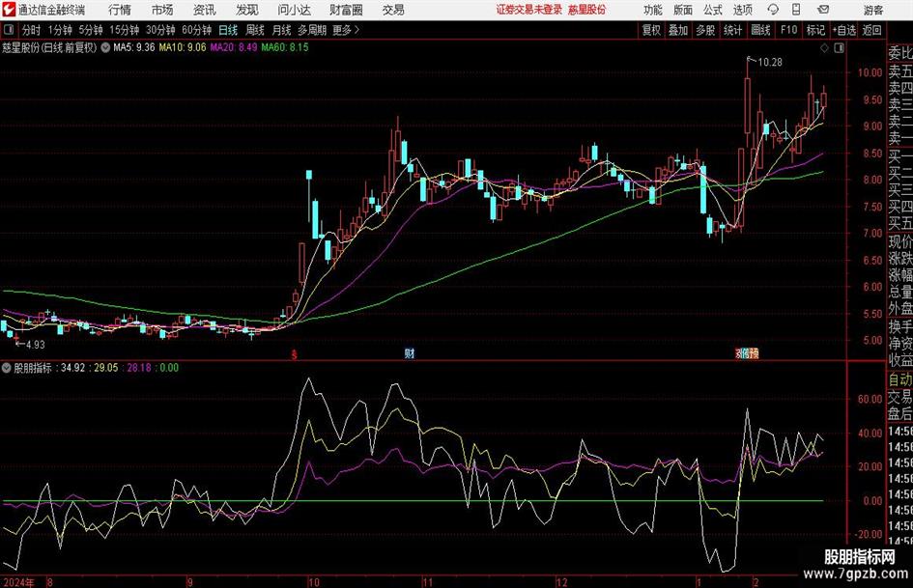Screen dimensions: 913x588
Task: Switch to 15分钟 period
Action: tap(125, 30)
